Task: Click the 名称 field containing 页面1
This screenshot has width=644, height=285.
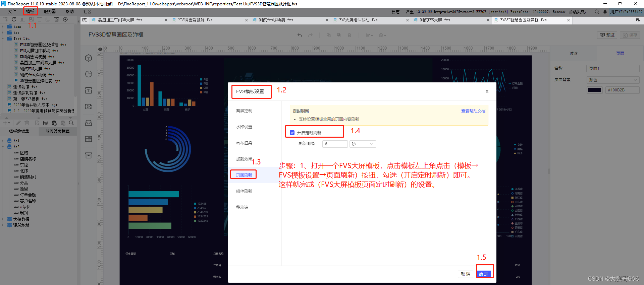Action: pyautogui.click(x=613, y=69)
